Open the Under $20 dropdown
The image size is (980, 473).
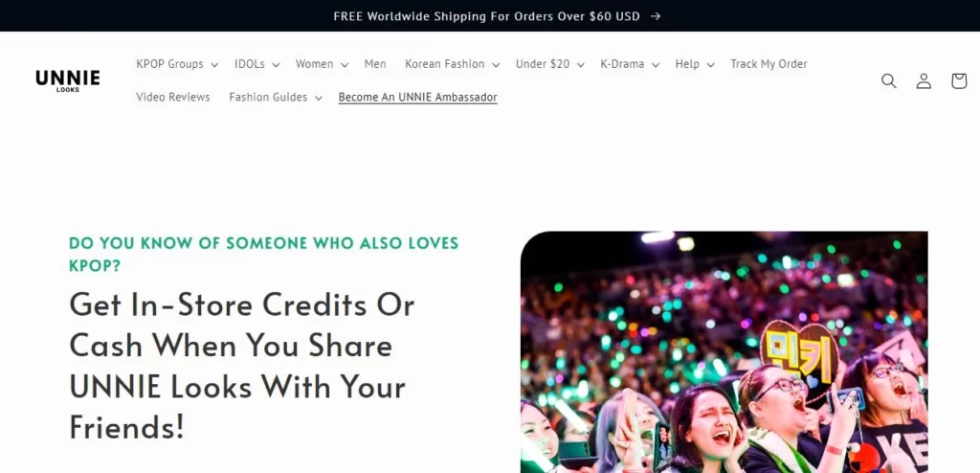tap(549, 64)
